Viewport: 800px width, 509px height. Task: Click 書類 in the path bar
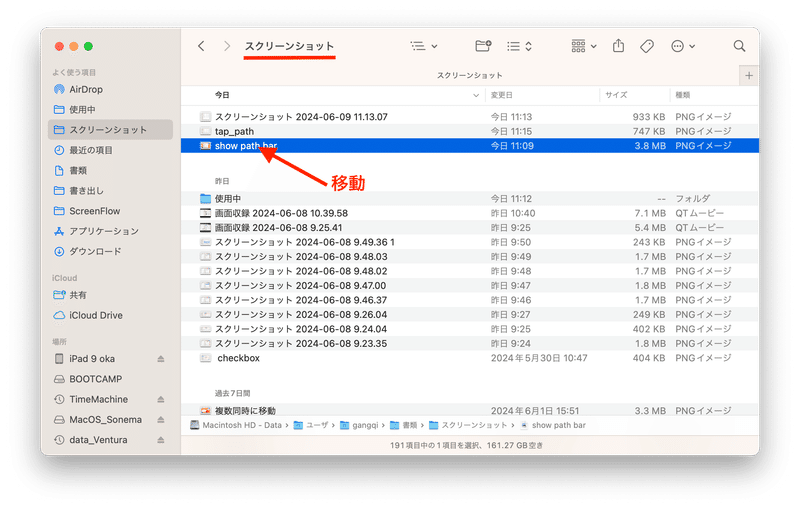point(404,425)
